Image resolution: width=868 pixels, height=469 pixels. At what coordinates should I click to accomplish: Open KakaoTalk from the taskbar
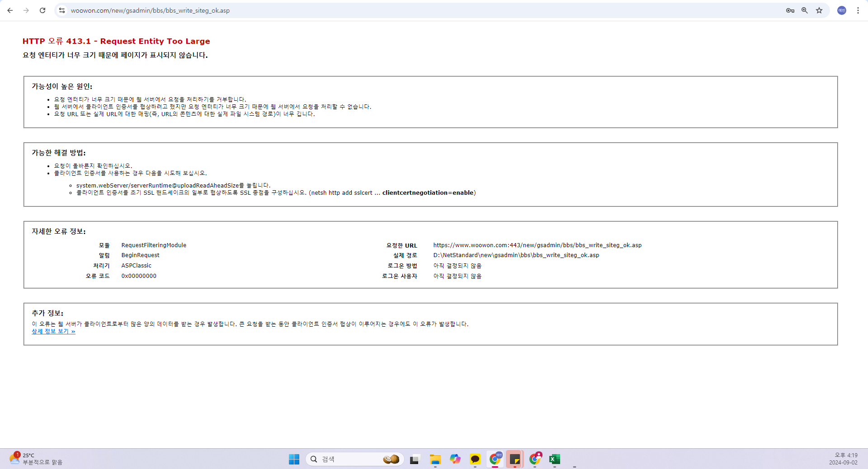475,459
